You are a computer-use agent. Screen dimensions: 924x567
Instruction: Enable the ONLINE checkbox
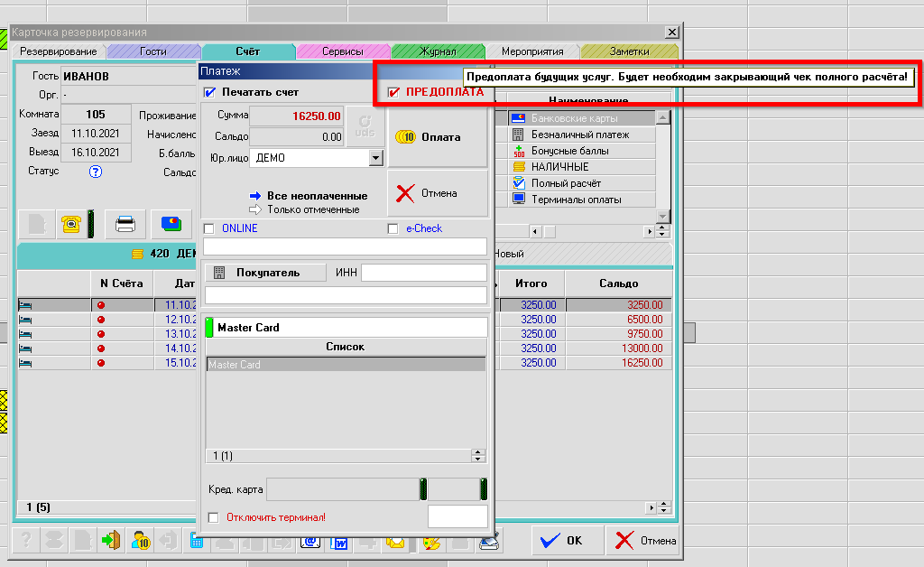[x=209, y=228]
